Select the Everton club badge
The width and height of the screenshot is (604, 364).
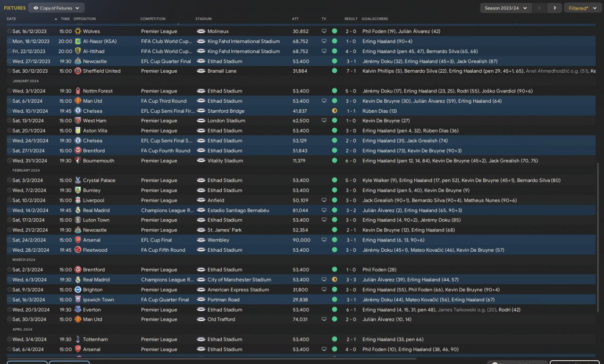click(77, 310)
